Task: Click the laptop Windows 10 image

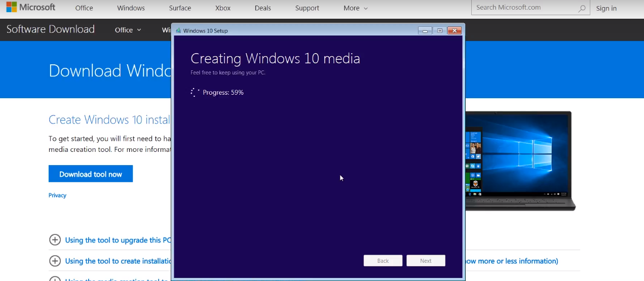Action: pyautogui.click(x=520, y=161)
